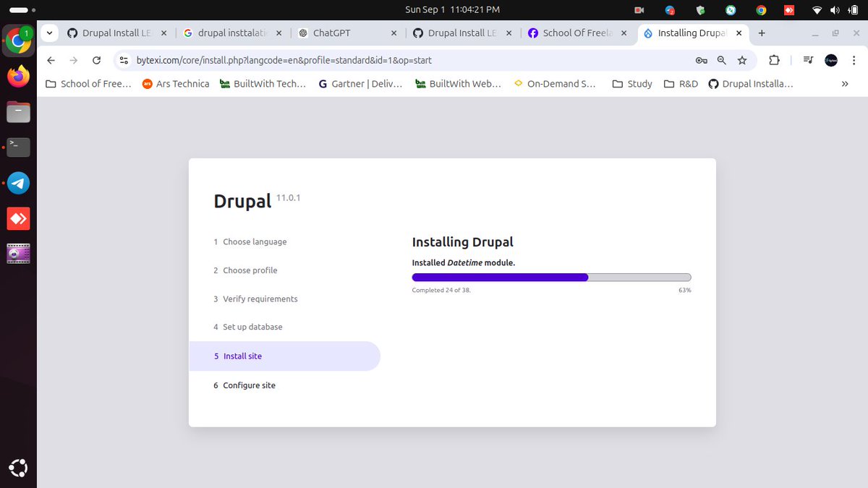Viewport: 868px width, 488px height.
Task: Open the Wi-Fi status icon
Action: pyautogui.click(x=817, y=10)
